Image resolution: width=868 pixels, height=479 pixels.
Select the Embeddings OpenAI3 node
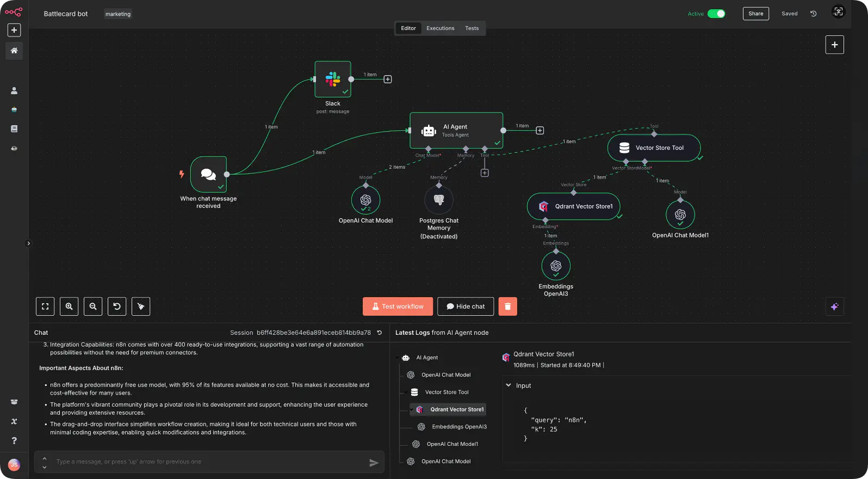click(x=556, y=266)
